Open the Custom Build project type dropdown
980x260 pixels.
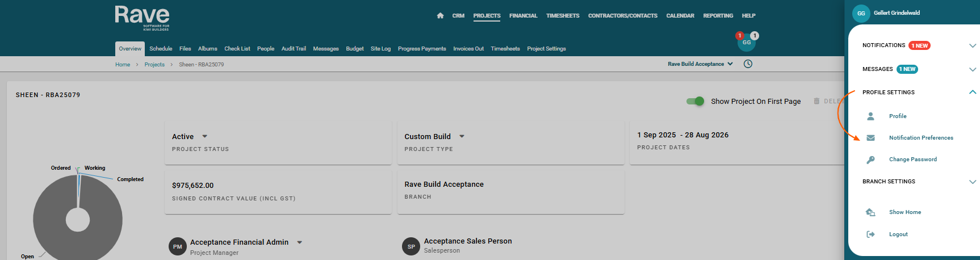462,136
